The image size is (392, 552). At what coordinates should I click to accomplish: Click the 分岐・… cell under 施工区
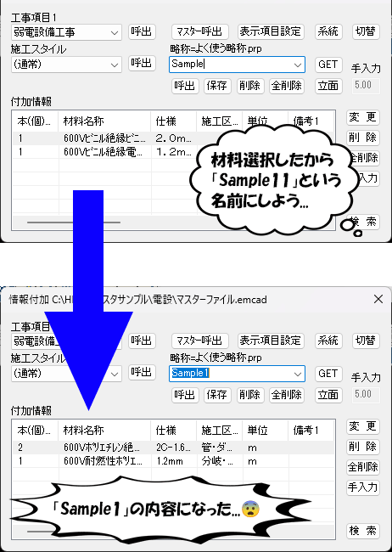[x=220, y=461]
